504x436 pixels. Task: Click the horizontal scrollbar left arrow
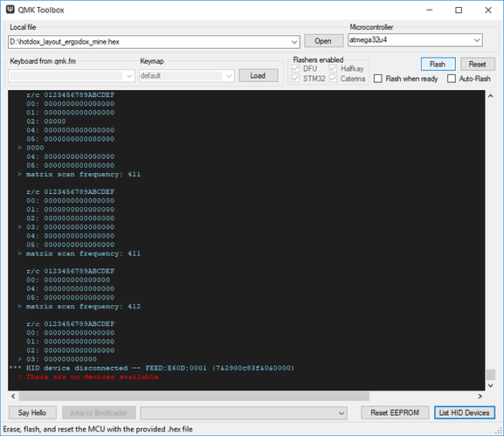[13, 396]
